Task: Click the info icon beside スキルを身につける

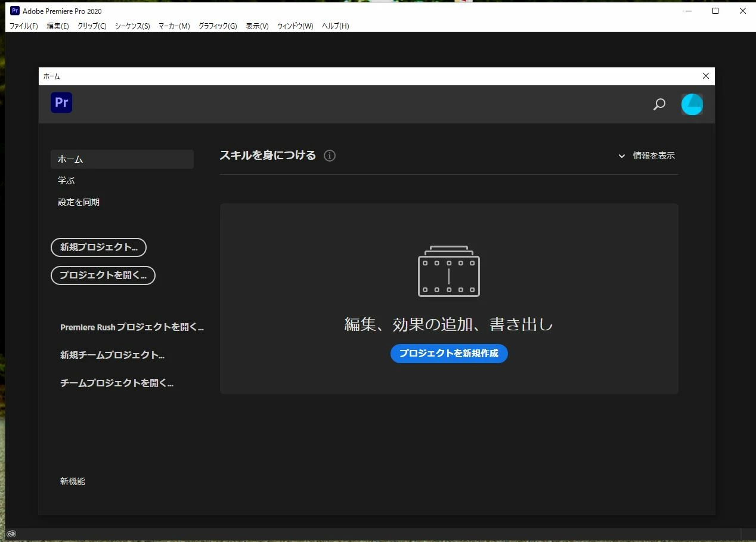Action: pos(330,156)
